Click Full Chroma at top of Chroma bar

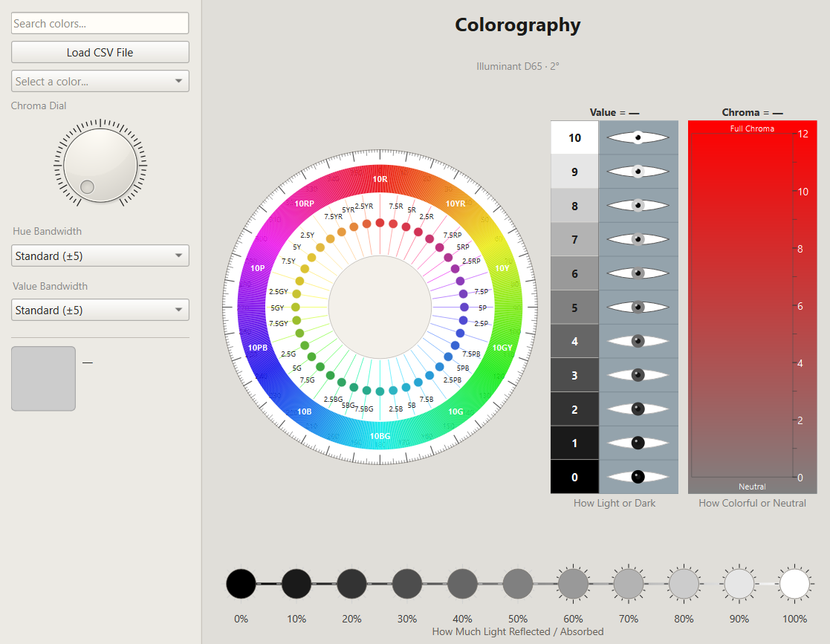point(752,128)
